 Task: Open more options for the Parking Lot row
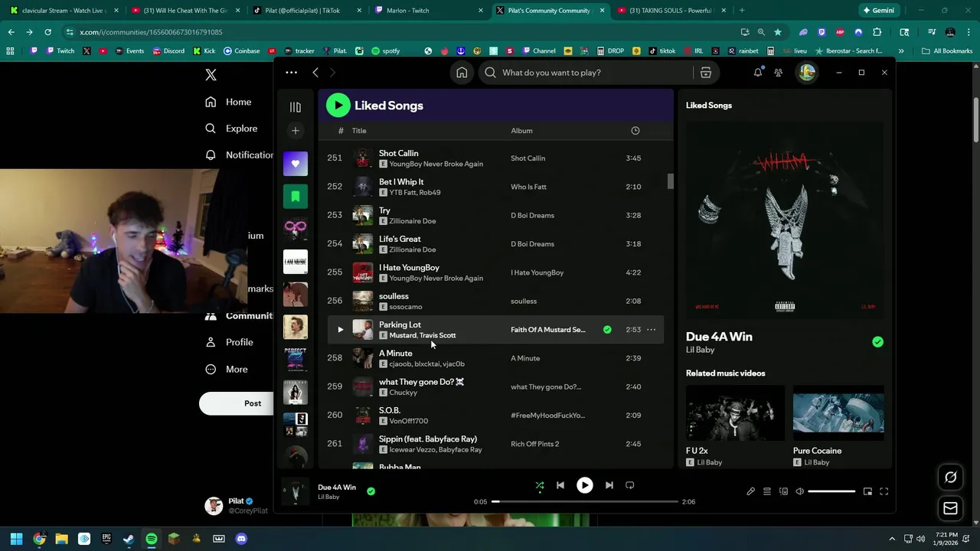coord(651,329)
